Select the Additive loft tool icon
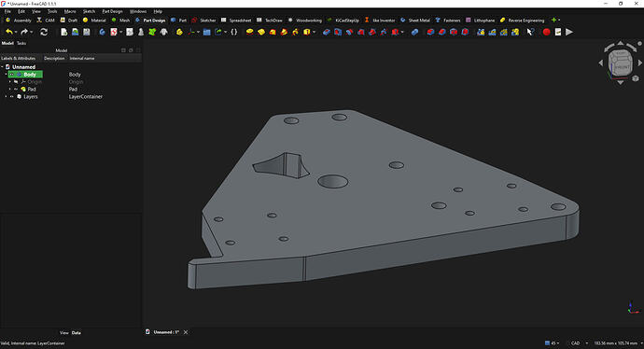 tap(273, 32)
